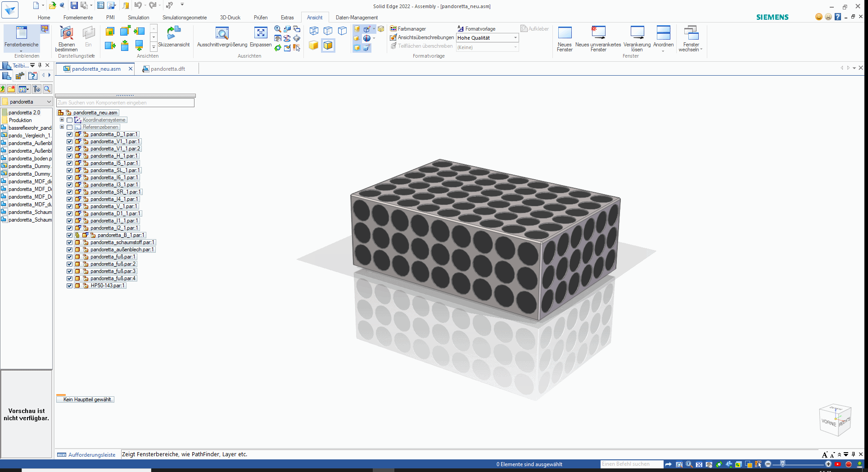Click the Einpassen fit icon
This screenshot has height=472, width=868.
coord(261,37)
